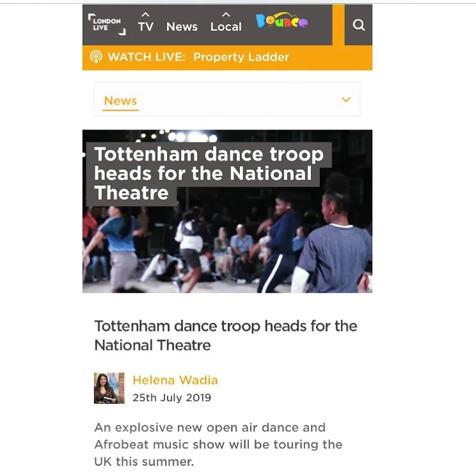This screenshot has height=476, width=476.
Task: Click the orange strip beside search
Action: pyautogui.click(x=338, y=25)
